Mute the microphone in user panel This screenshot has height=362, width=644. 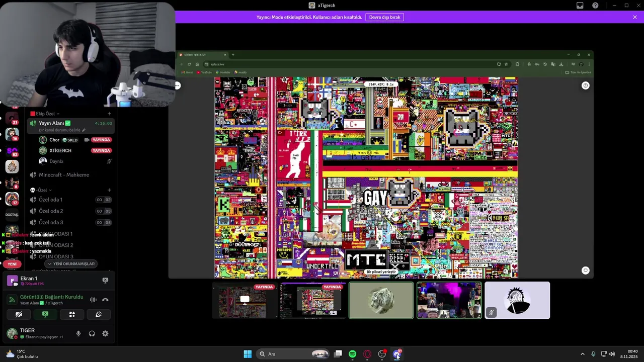click(78, 333)
